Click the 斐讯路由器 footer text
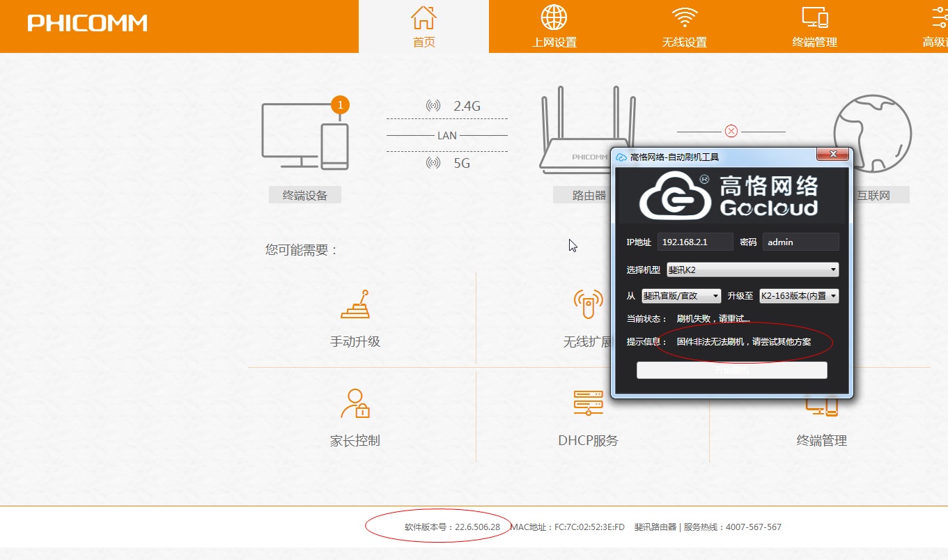The height and width of the screenshot is (560, 948). (655, 527)
